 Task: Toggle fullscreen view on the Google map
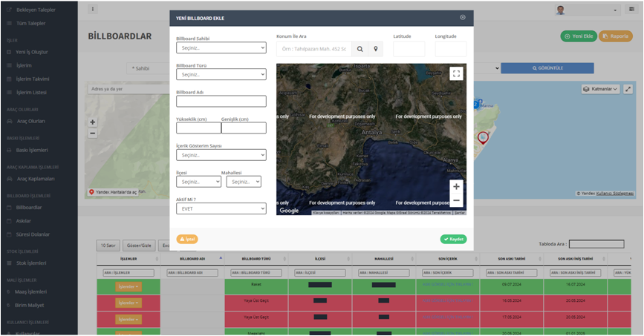coord(456,73)
